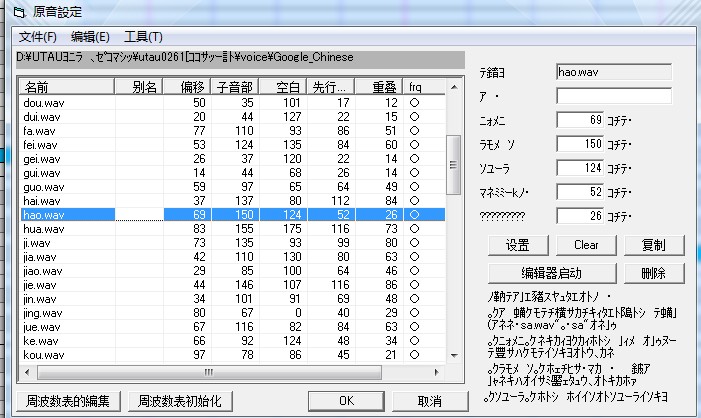Click the list's vertical scrollbar down arrow

click(454, 355)
